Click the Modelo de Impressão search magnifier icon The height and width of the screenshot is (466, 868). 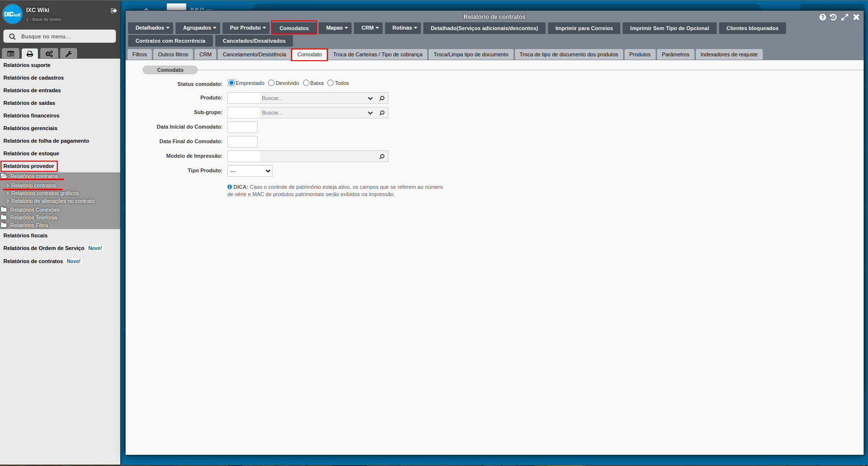click(382, 156)
